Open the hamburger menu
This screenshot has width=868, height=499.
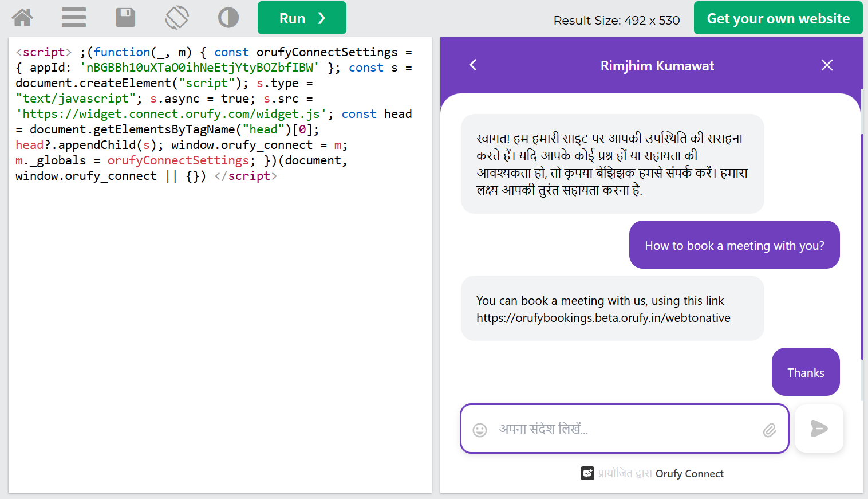[74, 18]
